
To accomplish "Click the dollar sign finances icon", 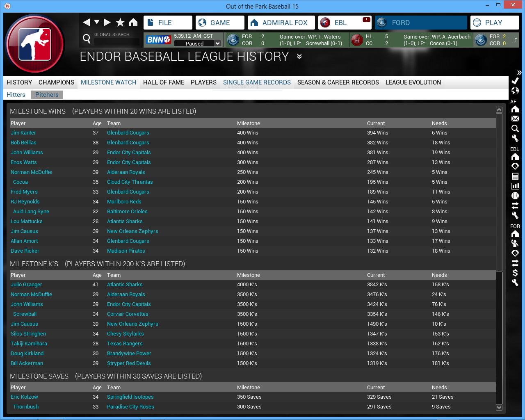I will pyautogui.click(x=515, y=273).
